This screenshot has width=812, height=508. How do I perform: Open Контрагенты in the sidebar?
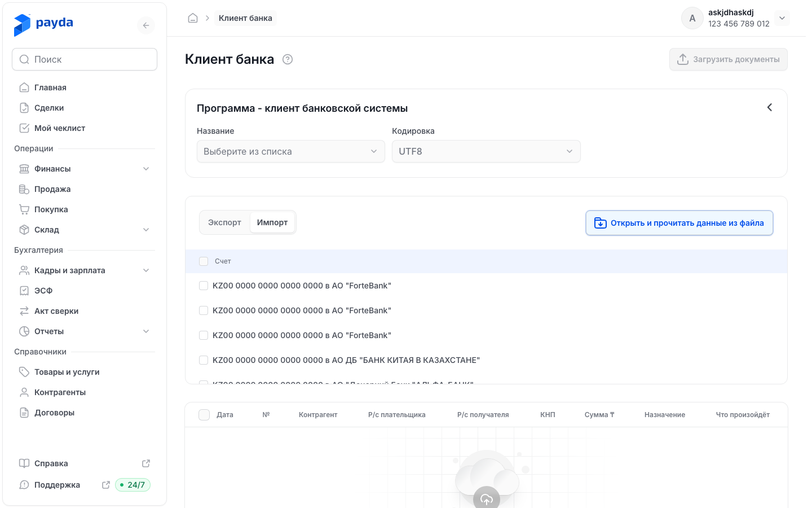pos(85,392)
